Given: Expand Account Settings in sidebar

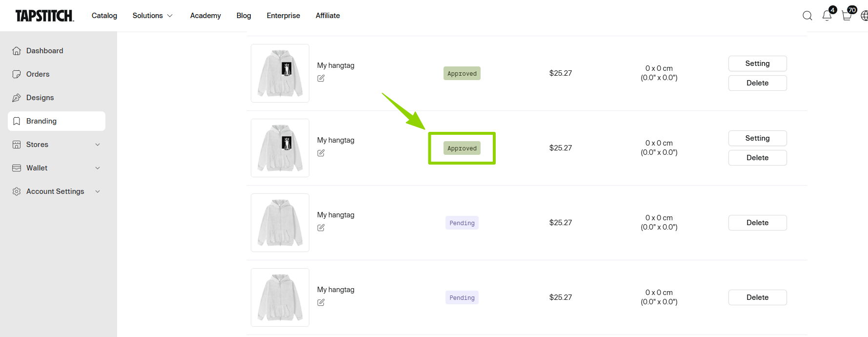Looking at the screenshot, I should click(x=57, y=191).
